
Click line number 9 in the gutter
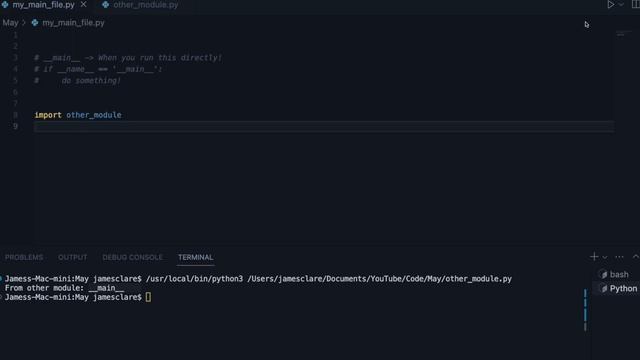(16, 127)
